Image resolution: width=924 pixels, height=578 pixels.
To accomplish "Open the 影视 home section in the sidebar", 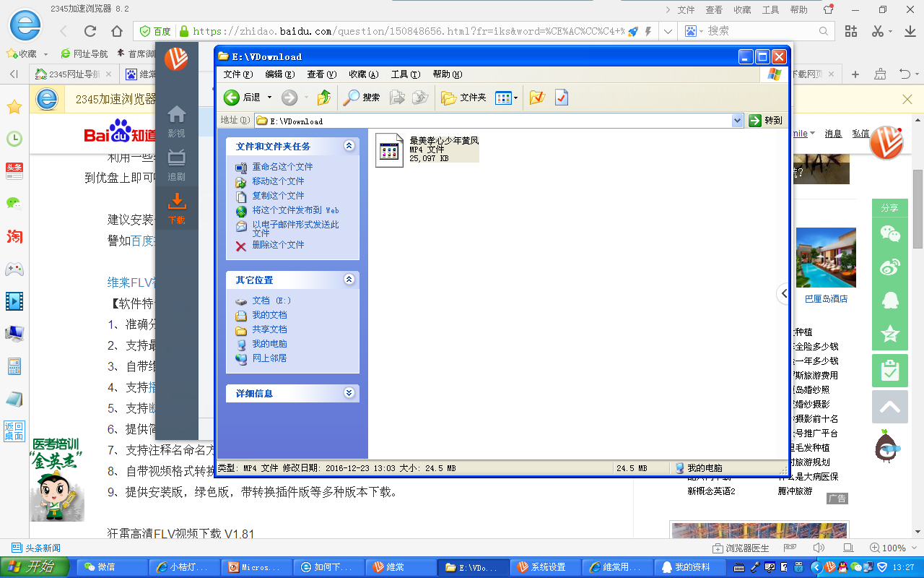I will [x=177, y=121].
